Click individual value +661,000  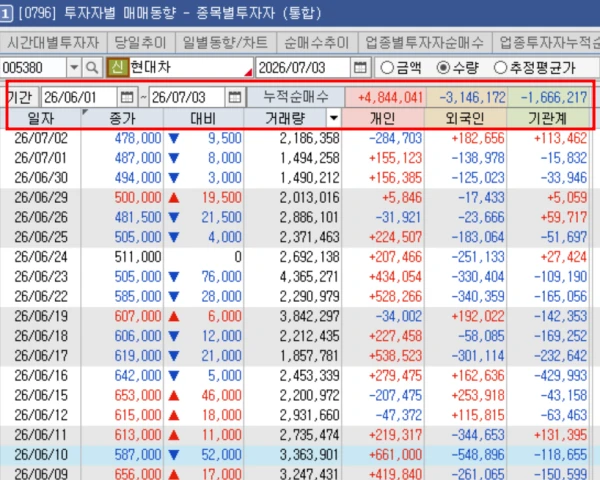[x=395, y=455]
